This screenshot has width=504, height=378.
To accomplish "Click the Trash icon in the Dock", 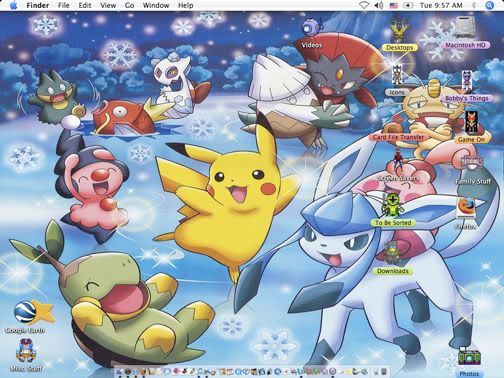I will point(384,372).
